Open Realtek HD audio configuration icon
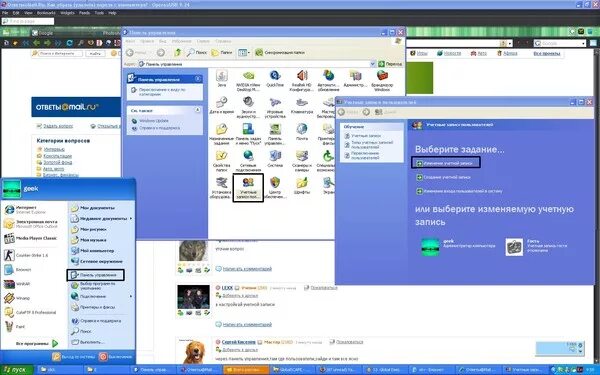The width and height of the screenshot is (600, 375). coord(302,80)
